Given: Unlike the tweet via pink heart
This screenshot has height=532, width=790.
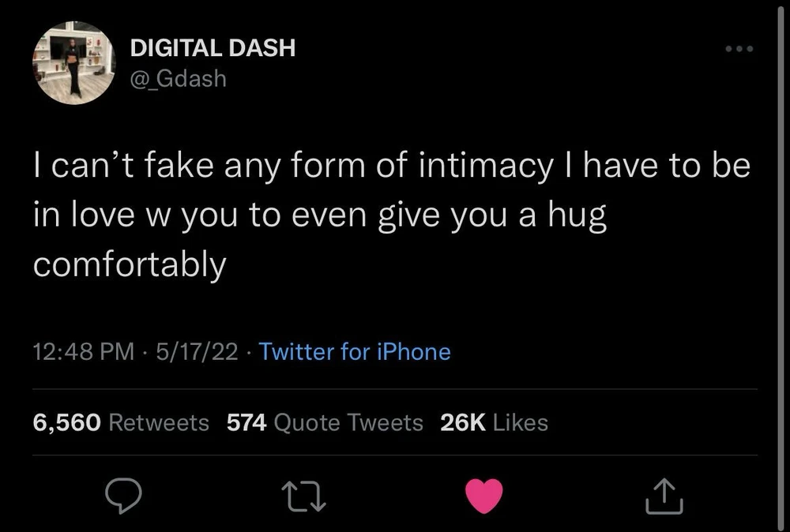Looking at the screenshot, I should click(x=484, y=496).
